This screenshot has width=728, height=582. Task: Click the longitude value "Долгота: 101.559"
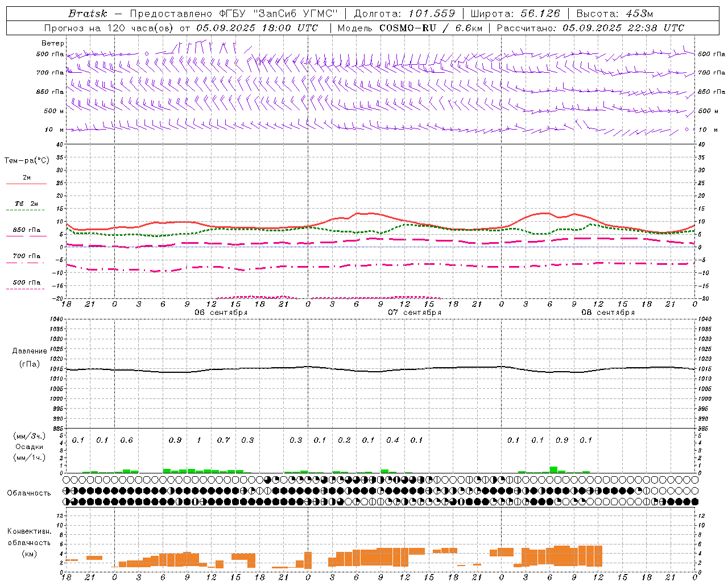(404, 14)
